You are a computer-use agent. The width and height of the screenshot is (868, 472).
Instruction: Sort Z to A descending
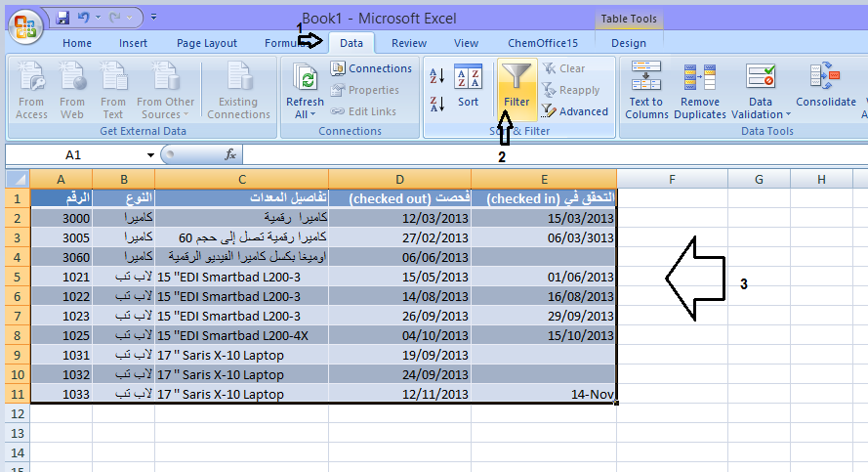(x=437, y=103)
